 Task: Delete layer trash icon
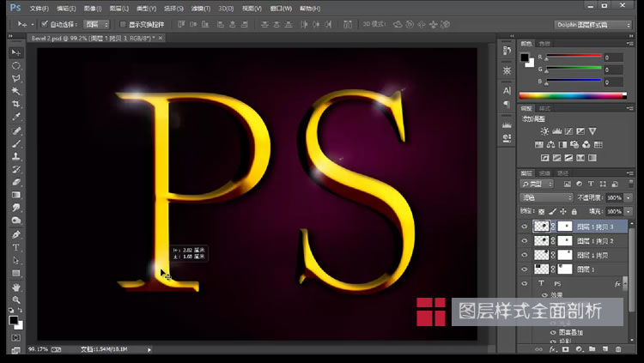pyautogui.click(x=618, y=349)
